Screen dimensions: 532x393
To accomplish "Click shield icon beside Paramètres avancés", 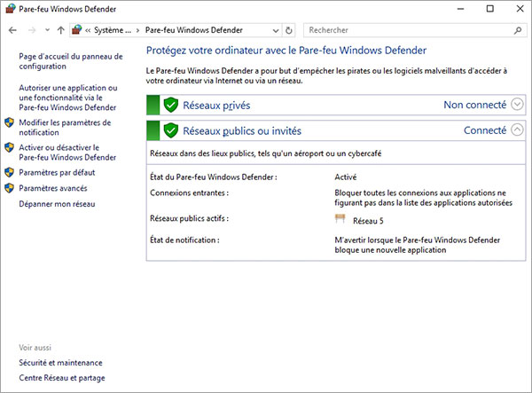I will 10,188.
